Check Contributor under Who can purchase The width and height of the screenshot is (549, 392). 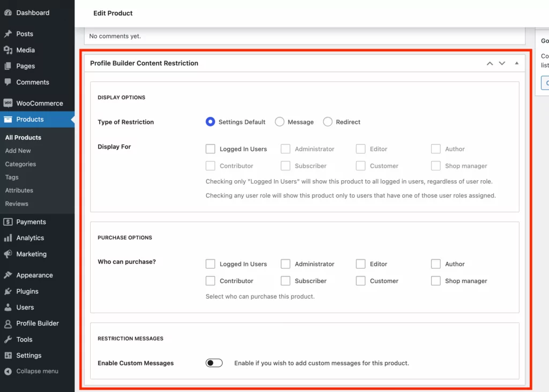point(210,280)
